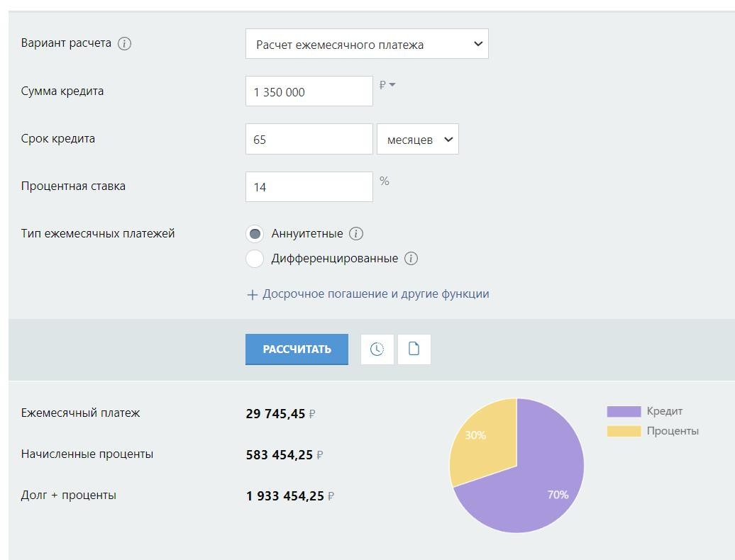This screenshot has height=560, width=735.
Task: Click Сумма кредита field with 1 350 000
Action: (x=309, y=91)
